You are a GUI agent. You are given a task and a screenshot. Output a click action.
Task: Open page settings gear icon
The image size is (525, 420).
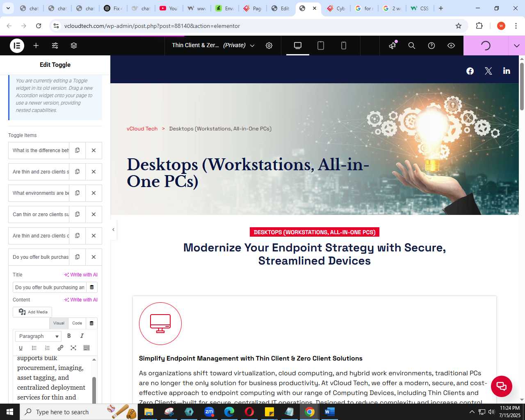pos(269,46)
